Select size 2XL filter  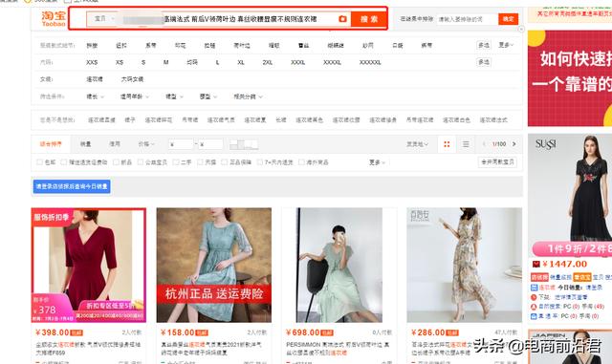click(x=268, y=62)
